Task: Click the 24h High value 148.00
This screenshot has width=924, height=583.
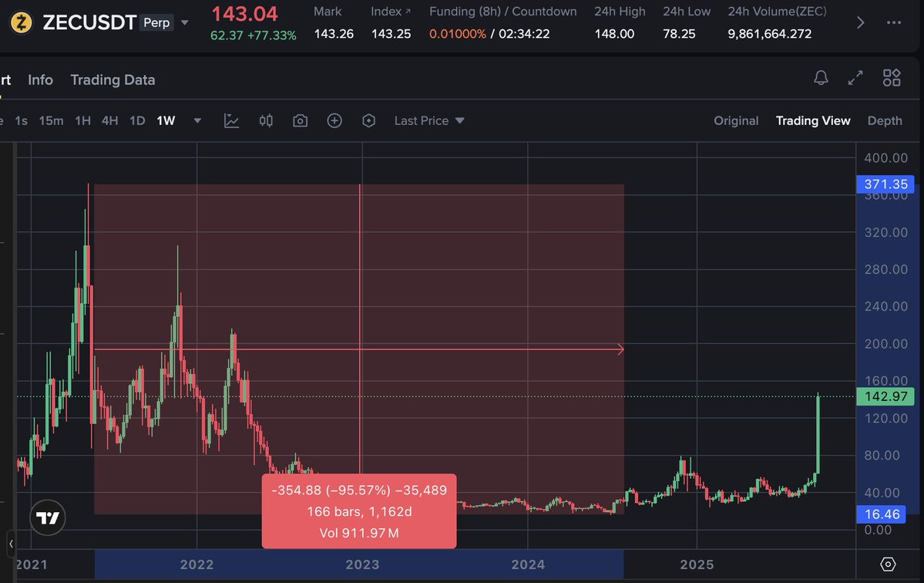Action: tap(614, 34)
